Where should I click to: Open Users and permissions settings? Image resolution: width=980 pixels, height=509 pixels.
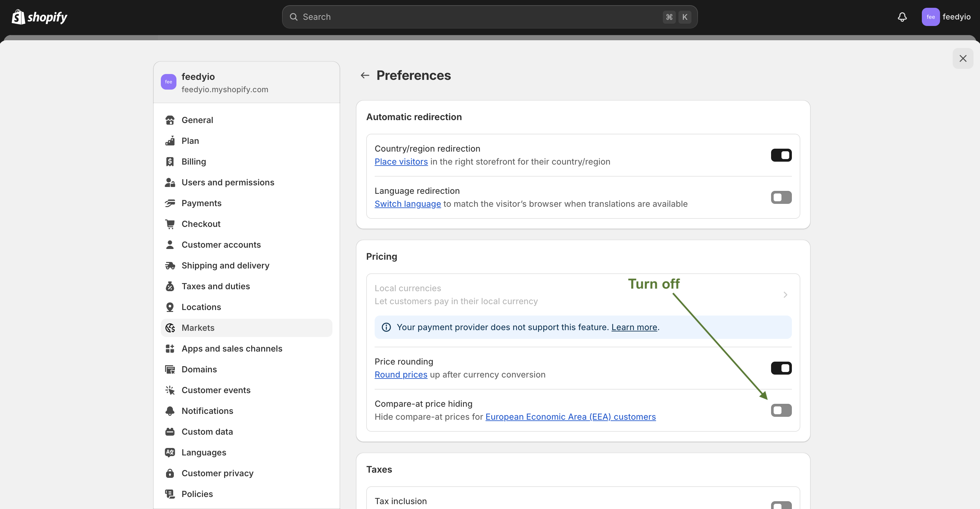[247, 182]
